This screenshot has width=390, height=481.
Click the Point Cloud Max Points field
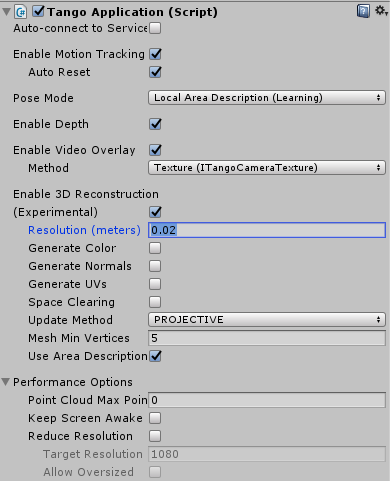(267, 400)
